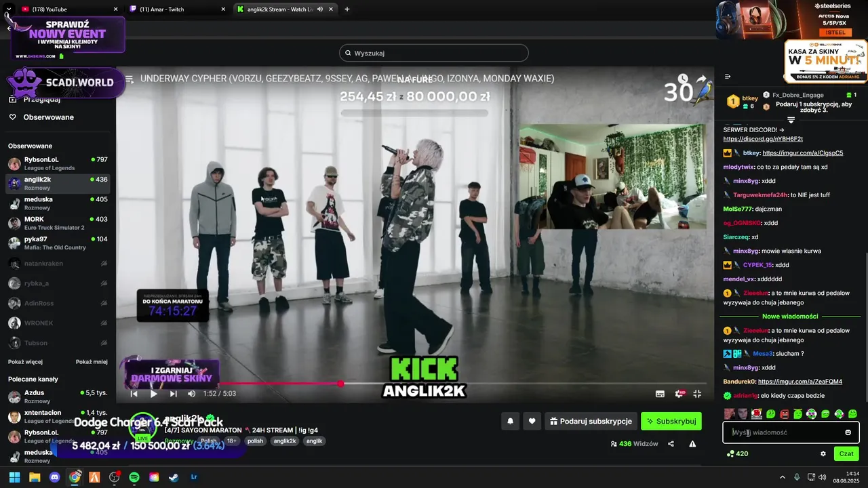Image resolution: width=868 pixels, height=488 pixels.
Task: Click Watch later clock icon on video
Action: [x=683, y=79]
